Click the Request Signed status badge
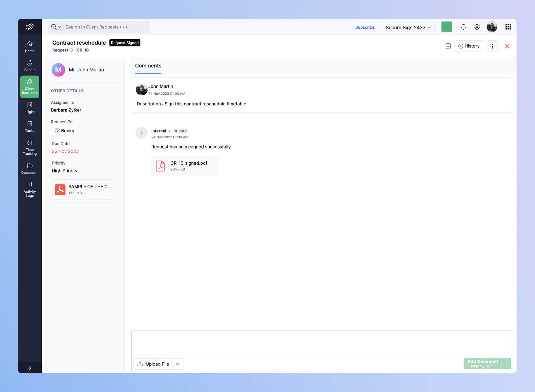 [x=125, y=43]
